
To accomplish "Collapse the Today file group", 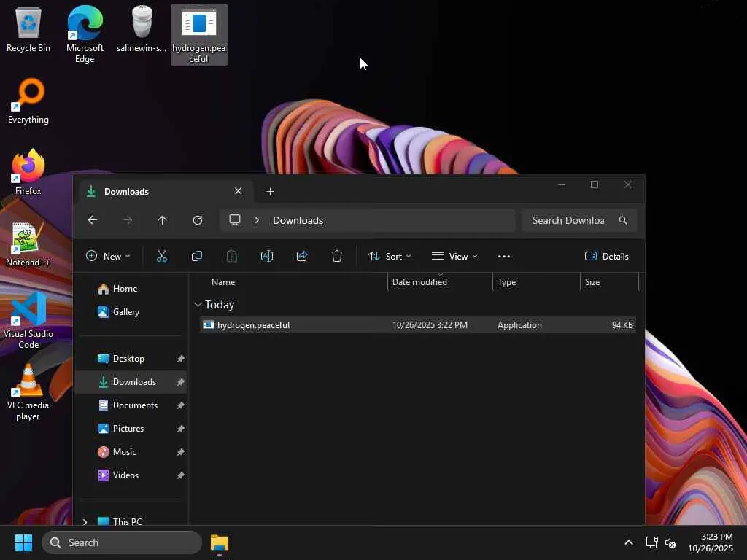I will click(198, 305).
